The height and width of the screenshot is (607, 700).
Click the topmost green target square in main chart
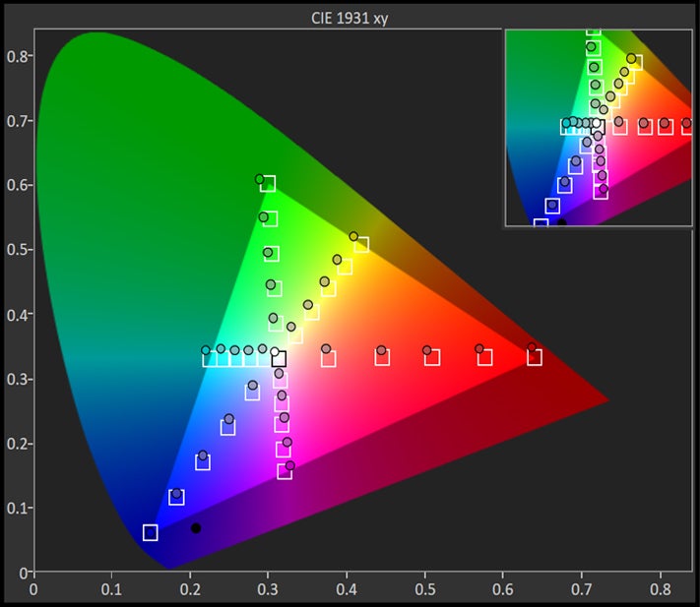click(267, 184)
